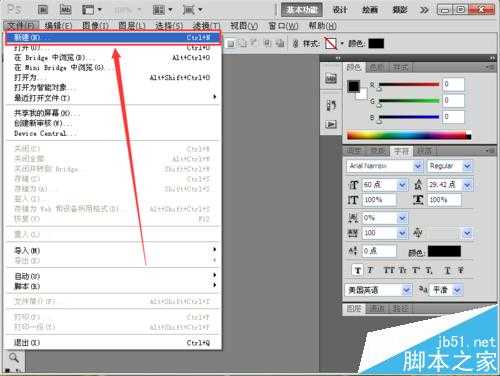
Task: Switch to the 色板 panel tab
Action: pos(377,68)
